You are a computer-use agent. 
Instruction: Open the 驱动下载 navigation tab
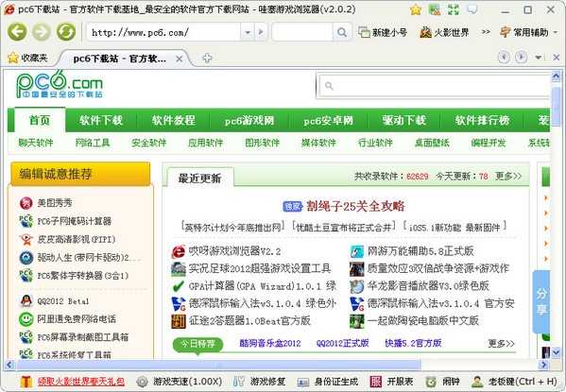[404, 120]
